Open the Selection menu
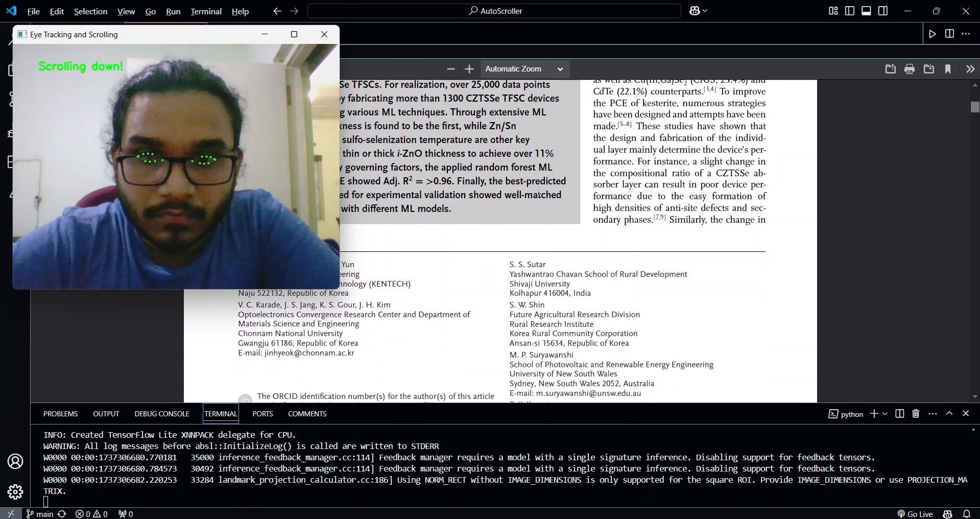The image size is (980, 519). [90, 11]
